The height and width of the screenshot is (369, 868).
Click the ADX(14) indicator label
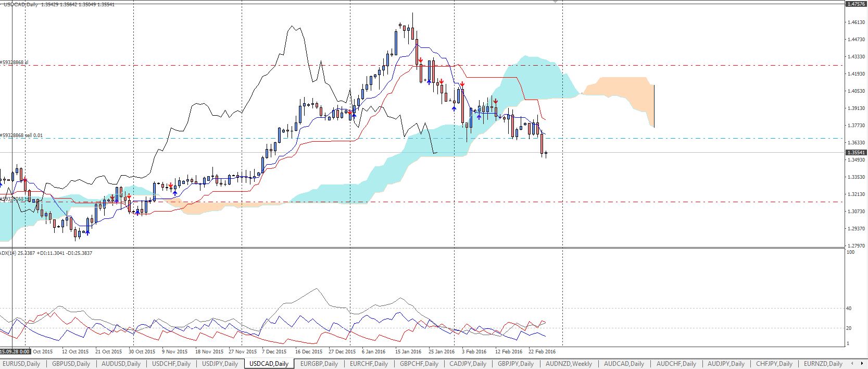[46, 253]
